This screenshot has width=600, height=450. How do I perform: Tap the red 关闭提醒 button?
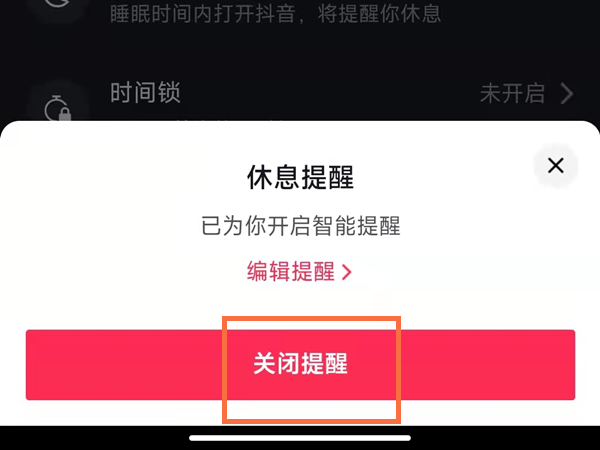tap(300, 365)
